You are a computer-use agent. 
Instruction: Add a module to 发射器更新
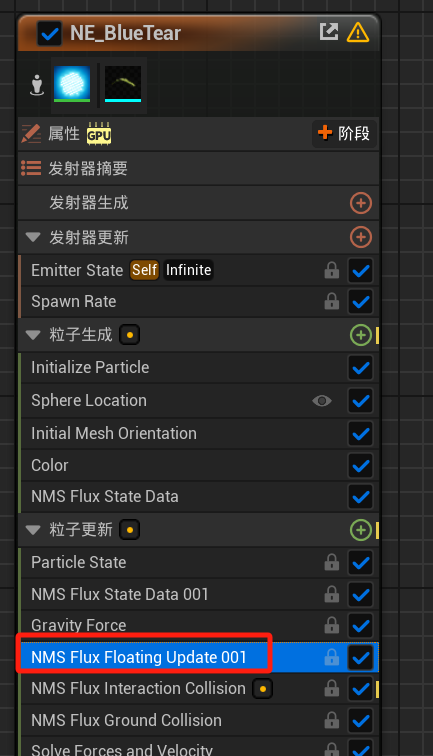coord(361,237)
